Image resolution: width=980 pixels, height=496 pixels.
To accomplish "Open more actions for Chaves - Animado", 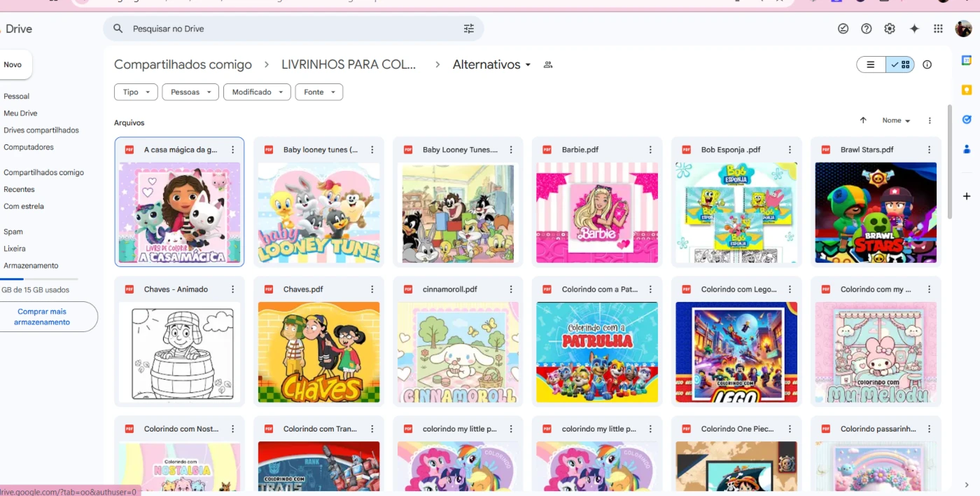I will click(x=232, y=289).
